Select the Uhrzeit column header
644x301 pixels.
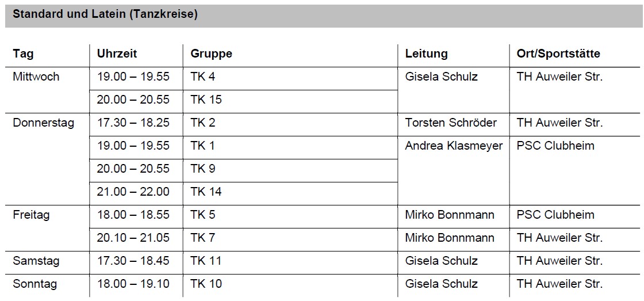(x=117, y=54)
